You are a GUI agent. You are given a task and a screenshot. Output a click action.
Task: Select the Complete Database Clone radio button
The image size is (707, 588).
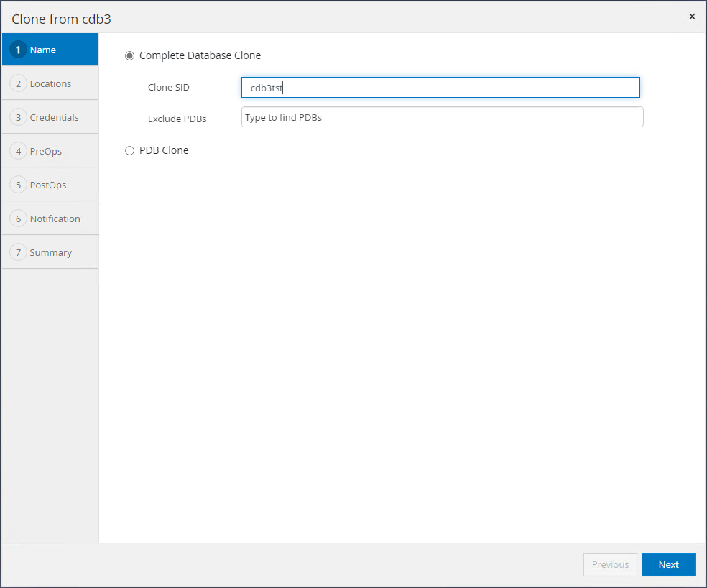(130, 55)
